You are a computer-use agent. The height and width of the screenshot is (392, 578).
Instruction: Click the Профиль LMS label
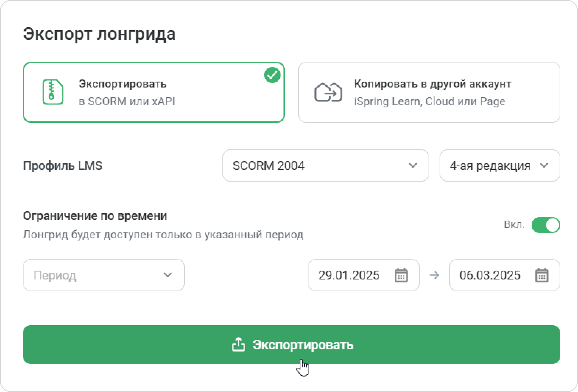coord(63,166)
